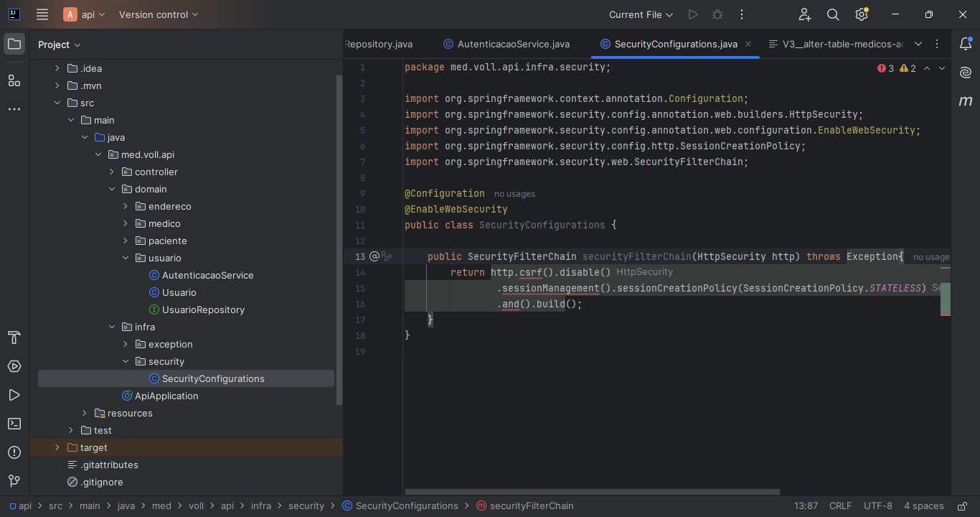
Task: Expand the controller package
Action: click(112, 172)
